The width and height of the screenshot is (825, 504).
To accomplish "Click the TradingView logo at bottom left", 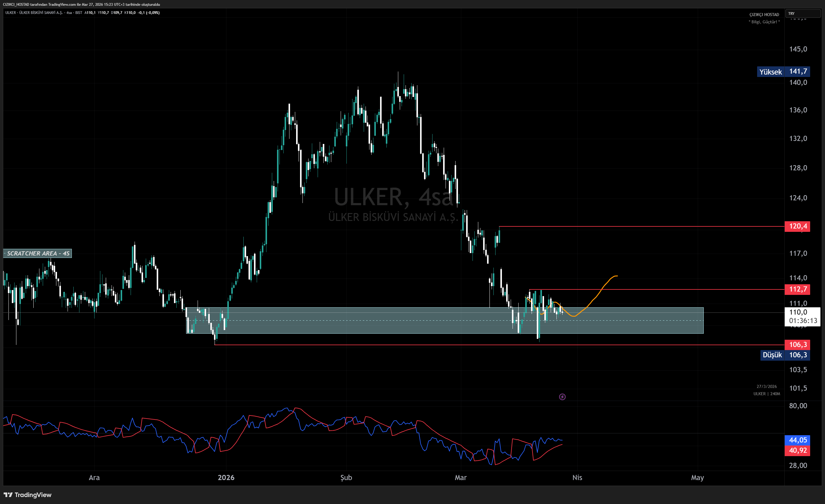I will 28,495.
